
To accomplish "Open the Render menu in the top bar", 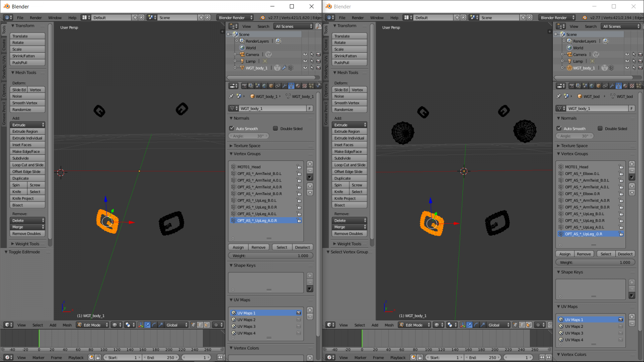I will coord(36,17).
